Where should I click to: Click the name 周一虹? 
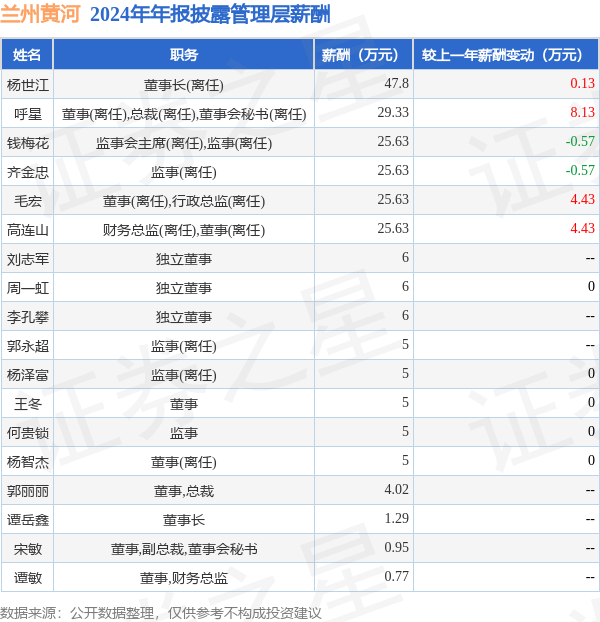[x=28, y=288]
